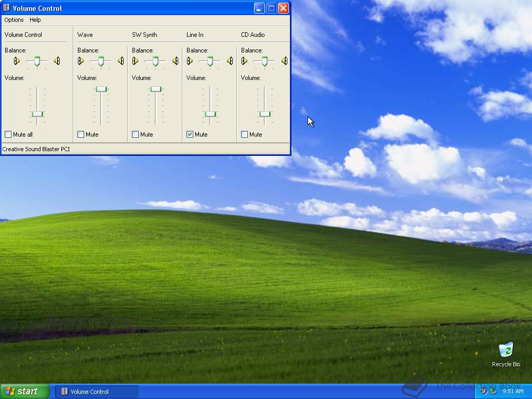Click right speaker icon in SW Synth balance
This screenshot has width=532, height=399.
pyautogui.click(x=176, y=61)
